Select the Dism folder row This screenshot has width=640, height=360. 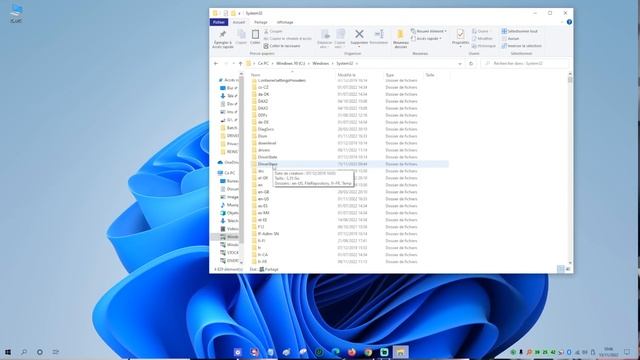point(350,136)
